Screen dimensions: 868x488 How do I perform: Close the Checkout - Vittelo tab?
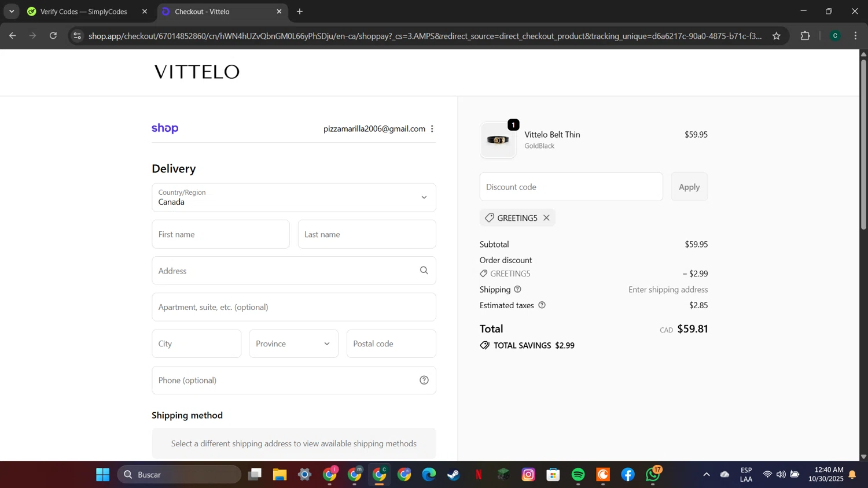(279, 12)
